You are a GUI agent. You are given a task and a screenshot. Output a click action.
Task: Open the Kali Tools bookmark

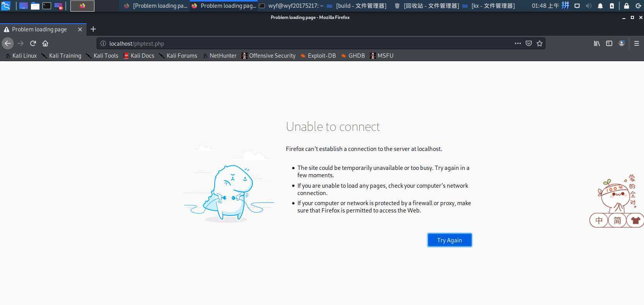(x=102, y=56)
